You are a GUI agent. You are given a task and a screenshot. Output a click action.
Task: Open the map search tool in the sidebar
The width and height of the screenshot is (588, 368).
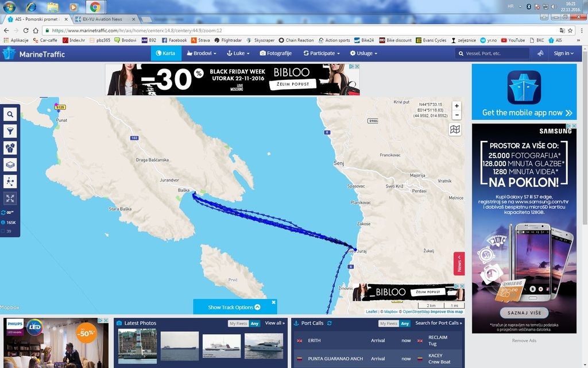[x=10, y=114]
